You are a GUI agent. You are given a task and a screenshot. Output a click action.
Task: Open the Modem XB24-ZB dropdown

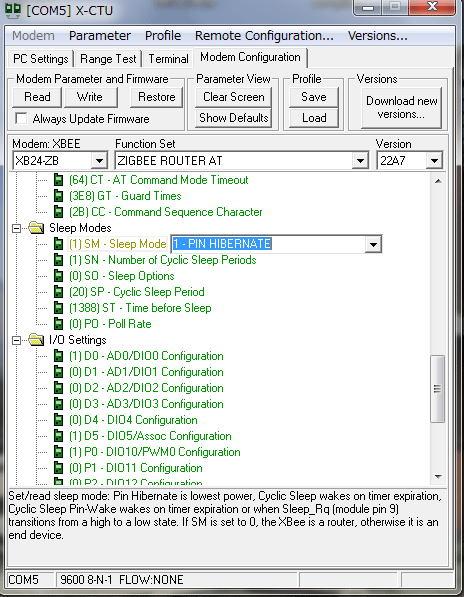coord(99,161)
